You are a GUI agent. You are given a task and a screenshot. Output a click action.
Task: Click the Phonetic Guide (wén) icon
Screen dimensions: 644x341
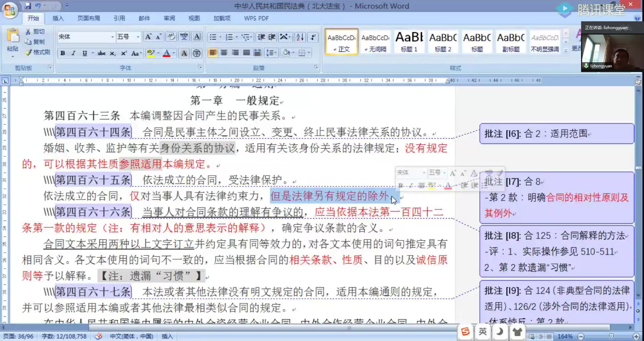point(184,37)
